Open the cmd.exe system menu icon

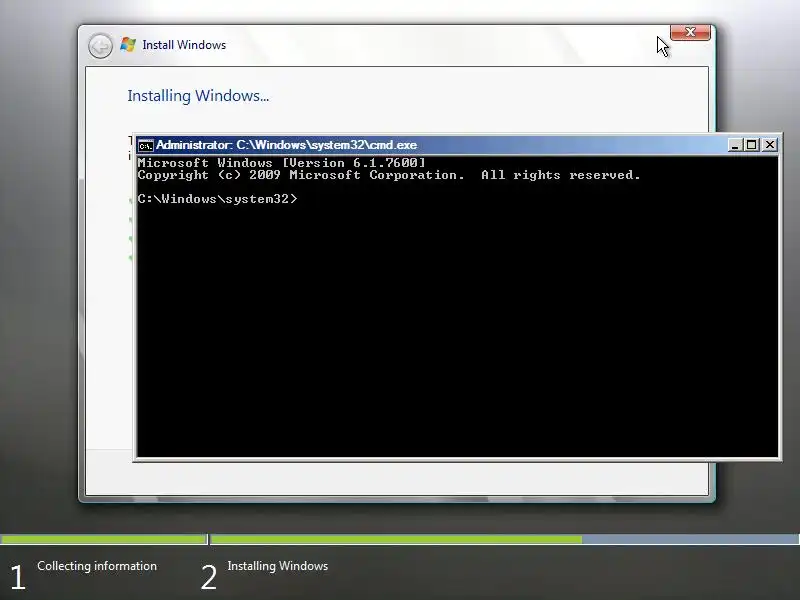[x=145, y=145]
